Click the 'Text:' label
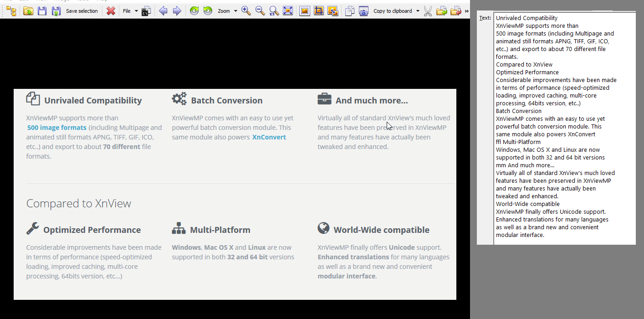Viewport: 644px width, 319px height. (485, 18)
